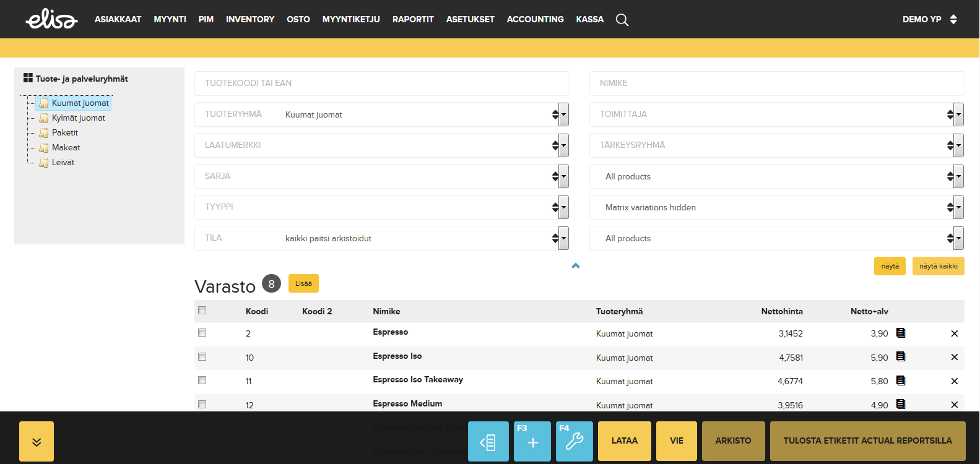Image resolution: width=980 pixels, height=464 pixels.
Task: Click the Kuumat juomat folder icon
Action: 43,103
